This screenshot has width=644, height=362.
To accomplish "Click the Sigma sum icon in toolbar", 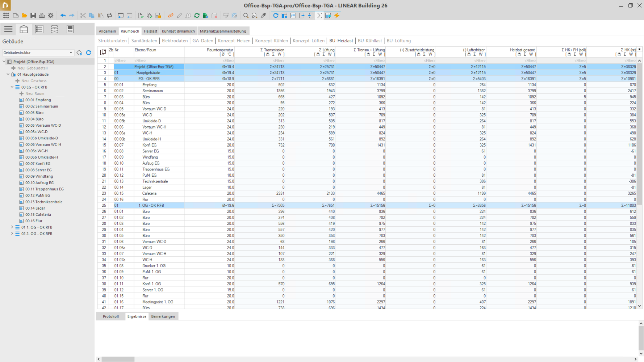I will [319, 16].
